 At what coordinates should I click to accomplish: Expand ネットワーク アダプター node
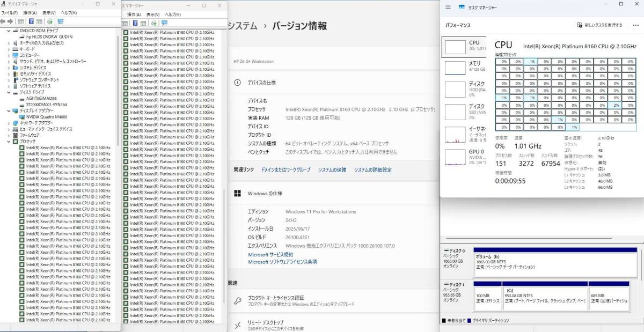coord(8,123)
